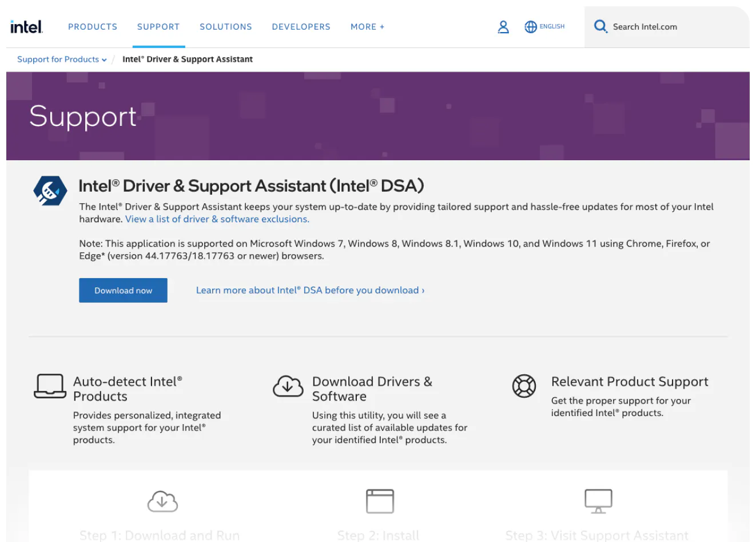Select the SUPPORT navigation tab
The width and height of the screenshot is (756, 542).
(158, 27)
